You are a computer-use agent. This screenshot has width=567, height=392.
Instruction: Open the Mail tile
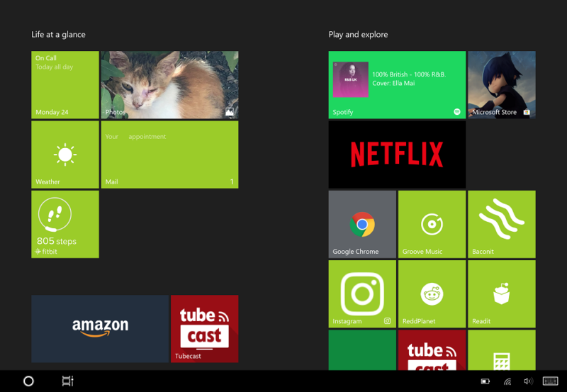[169, 155]
